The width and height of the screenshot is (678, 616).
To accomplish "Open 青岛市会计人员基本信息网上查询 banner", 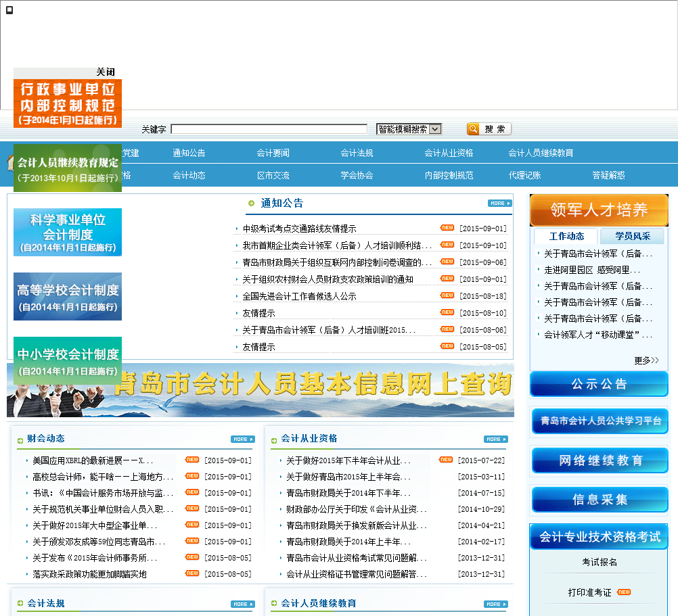I will coord(261,390).
